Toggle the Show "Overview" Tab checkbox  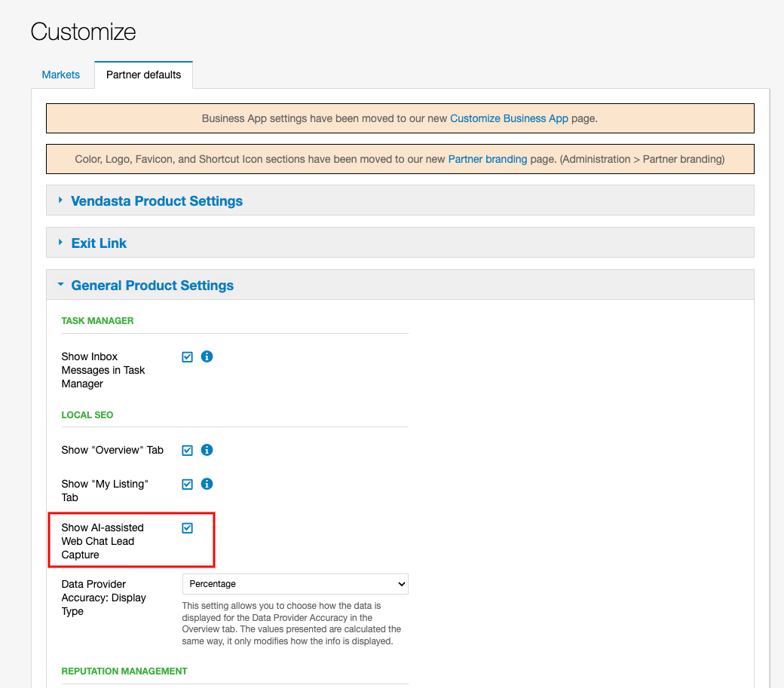click(x=187, y=450)
